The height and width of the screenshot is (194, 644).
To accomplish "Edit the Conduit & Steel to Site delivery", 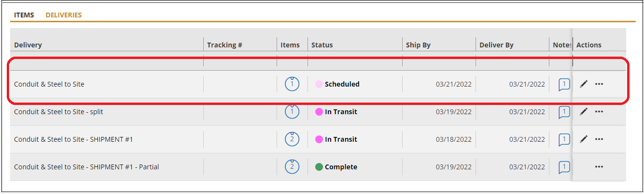I will click(584, 84).
